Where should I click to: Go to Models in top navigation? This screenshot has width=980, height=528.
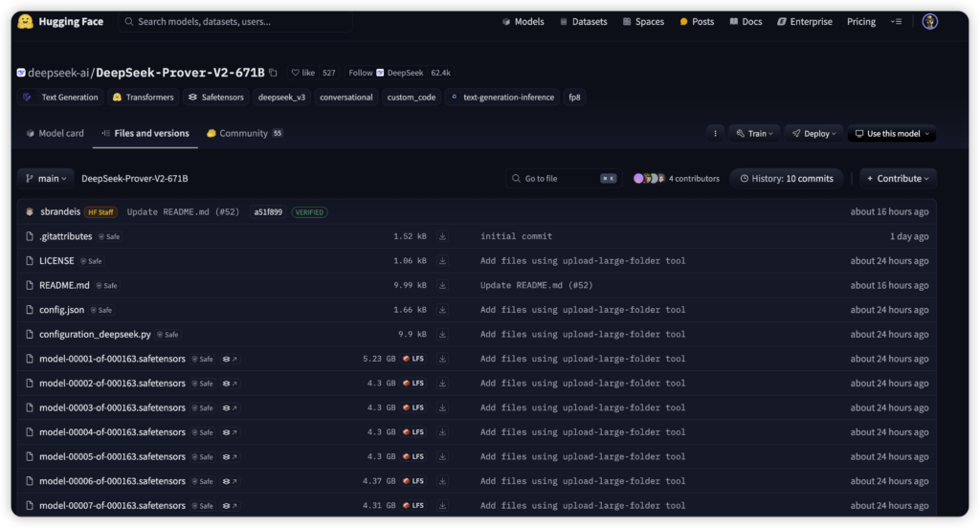point(523,21)
